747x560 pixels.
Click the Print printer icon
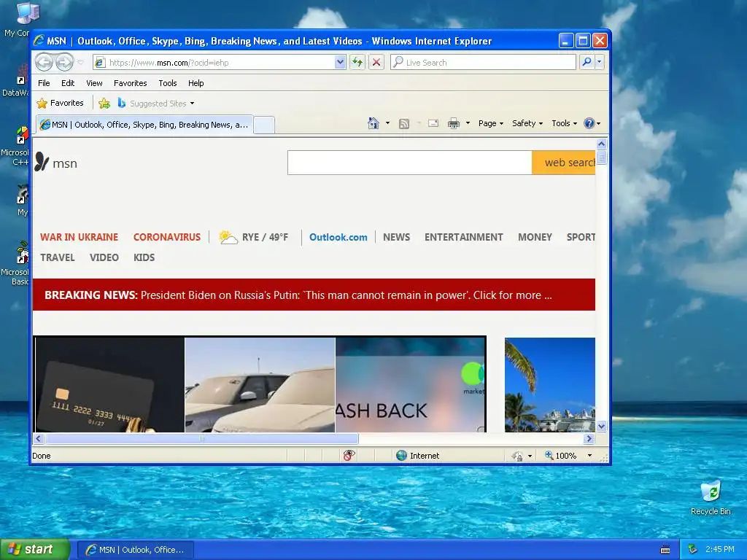click(x=454, y=123)
